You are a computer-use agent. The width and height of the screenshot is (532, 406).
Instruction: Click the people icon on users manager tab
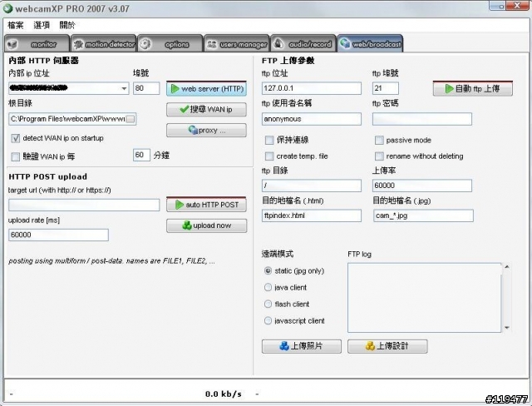pos(212,44)
